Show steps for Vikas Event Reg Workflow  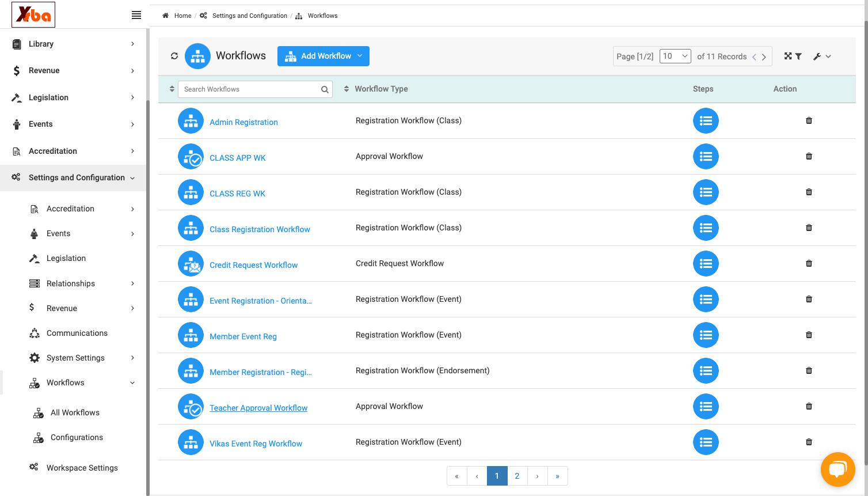tap(706, 442)
